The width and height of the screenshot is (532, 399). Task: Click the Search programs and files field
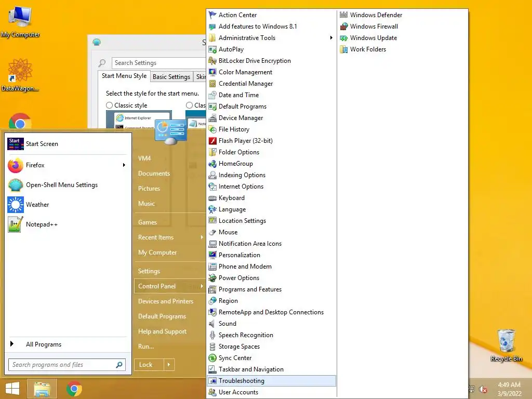[67, 365]
